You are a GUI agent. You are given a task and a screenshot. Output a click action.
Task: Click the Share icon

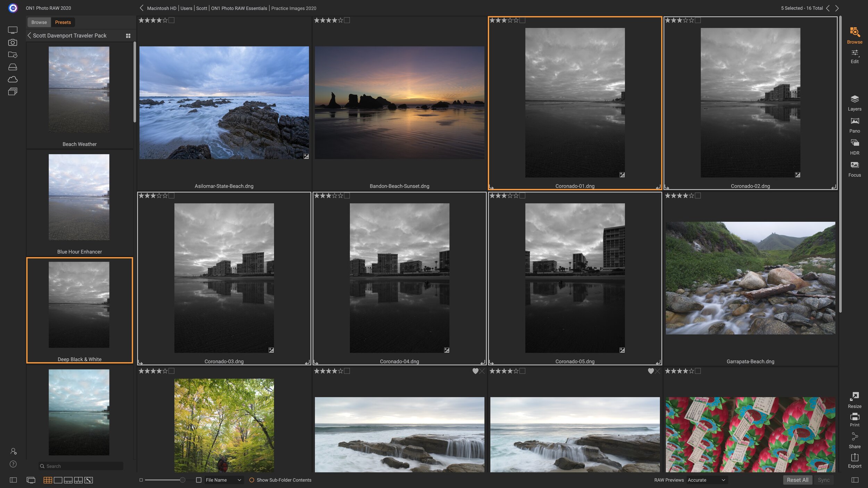click(x=854, y=436)
